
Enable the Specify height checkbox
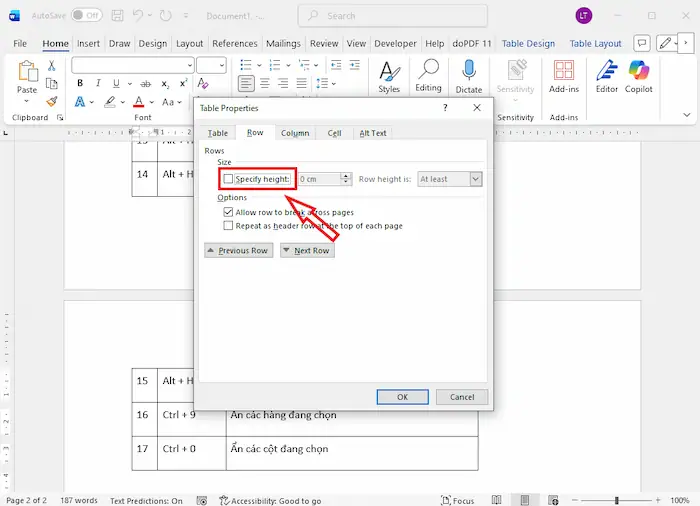coord(229,179)
